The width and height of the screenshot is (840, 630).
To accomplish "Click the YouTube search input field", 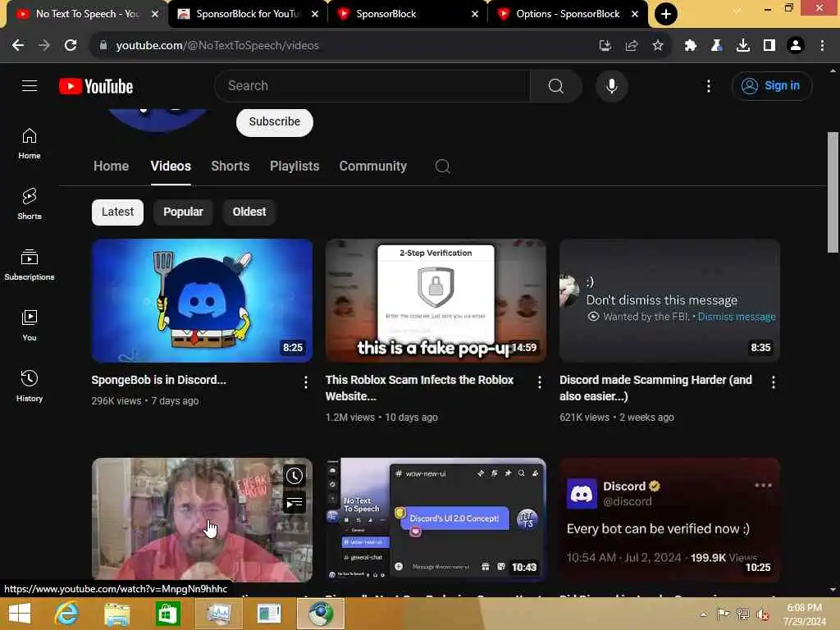I will coord(372,85).
